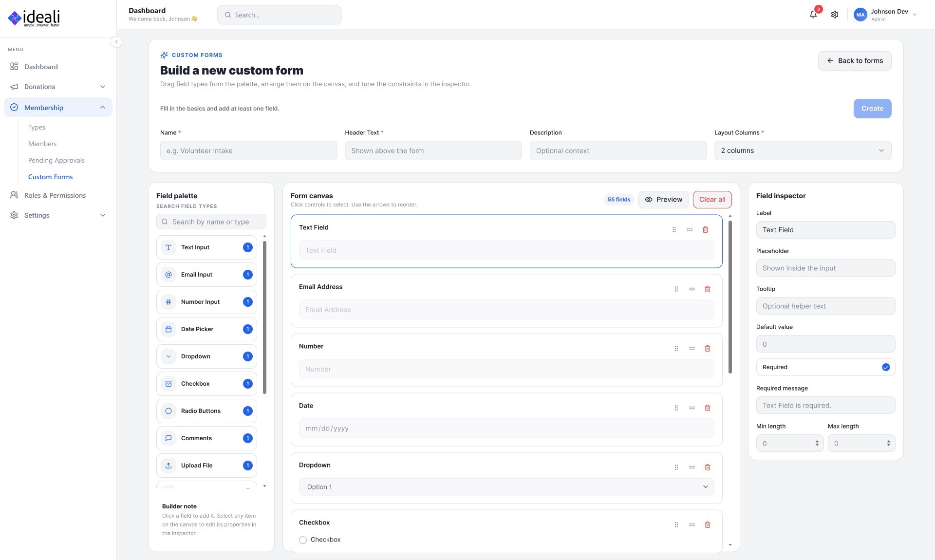Delete the Date field
Viewport: 935px width, 560px height.
pos(708,408)
